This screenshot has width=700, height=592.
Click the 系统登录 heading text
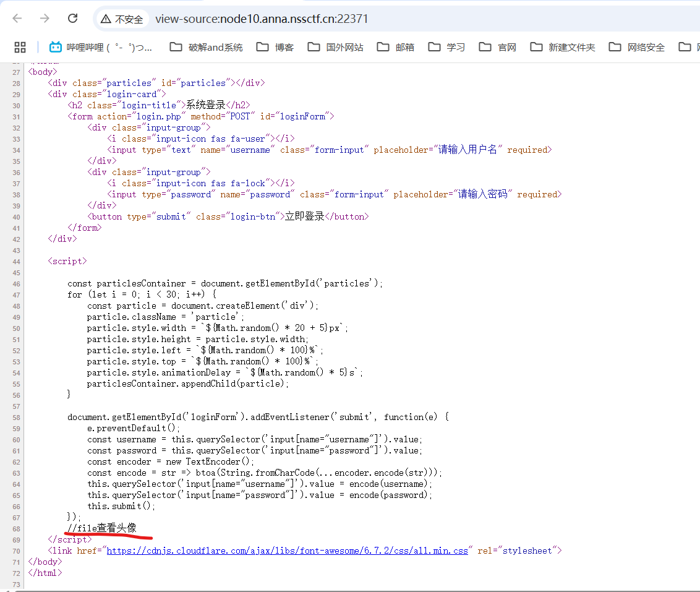coord(206,105)
